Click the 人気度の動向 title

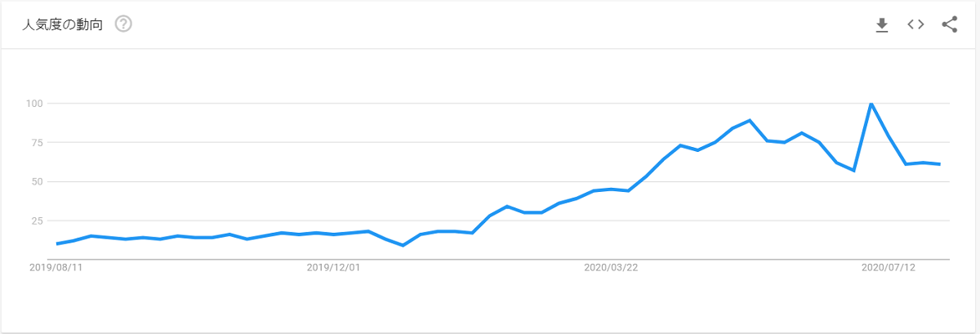(x=62, y=24)
